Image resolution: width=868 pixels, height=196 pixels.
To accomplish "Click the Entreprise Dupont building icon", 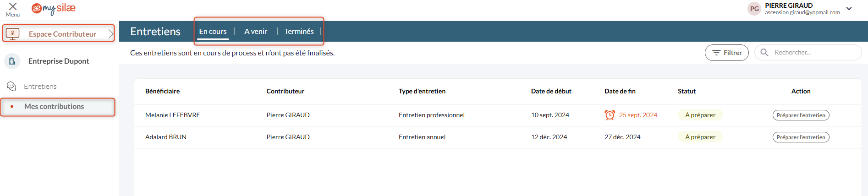I will coord(12,61).
